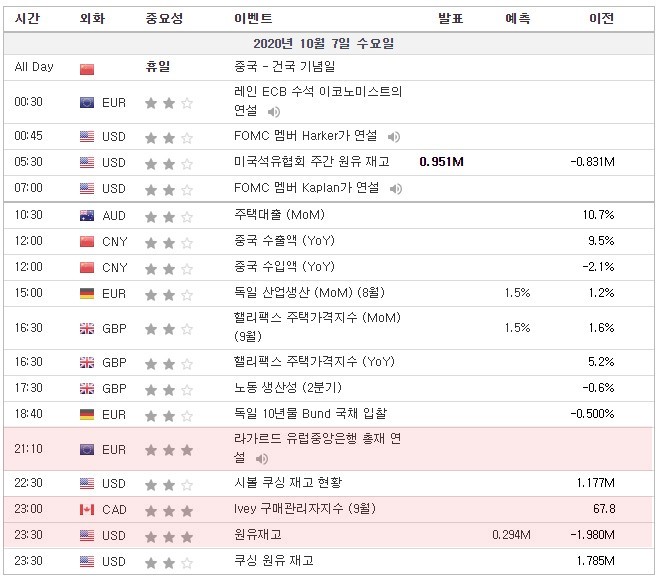Click China flag in the All Day holiday row

(87, 69)
